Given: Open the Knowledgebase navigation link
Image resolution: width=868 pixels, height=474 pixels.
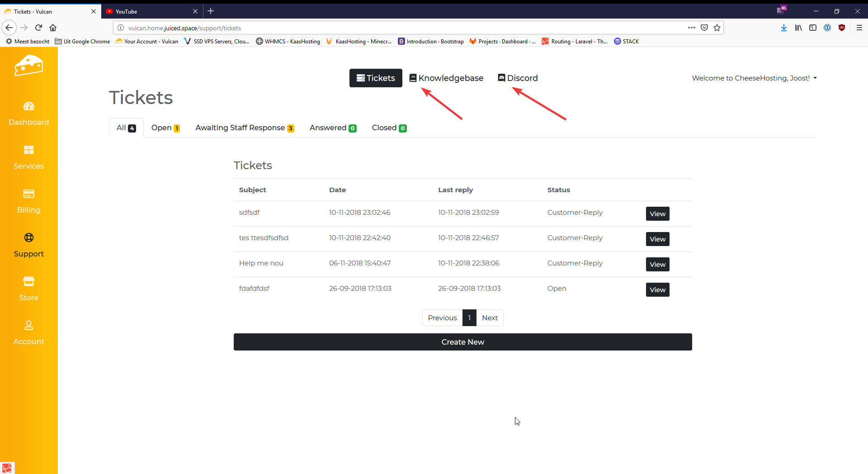Looking at the screenshot, I should click(446, 78).
